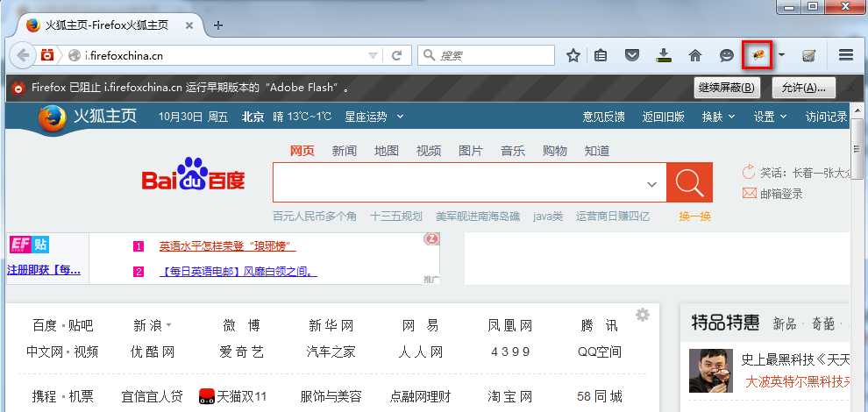The height and width of the screenshot is (412, 868).
Task: Click the red-highlighted extension icon
Action: click(758, 55)
